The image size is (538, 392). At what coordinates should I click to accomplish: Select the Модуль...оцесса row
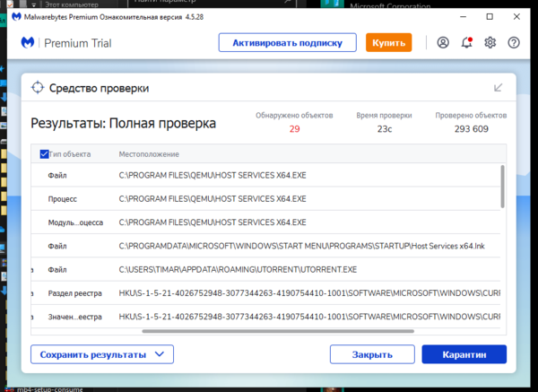tap(265, 222)
